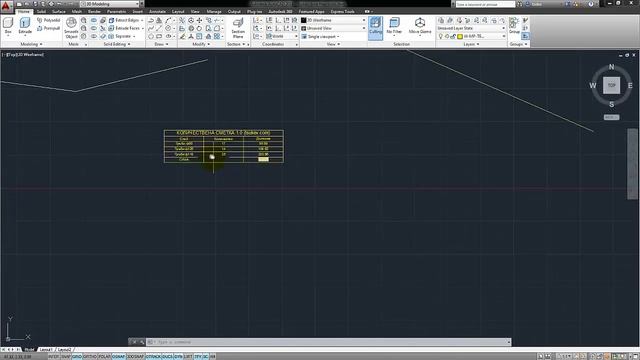Switch to the Surface ribbon tab
The image size is (640, 360).
(59, 11)
